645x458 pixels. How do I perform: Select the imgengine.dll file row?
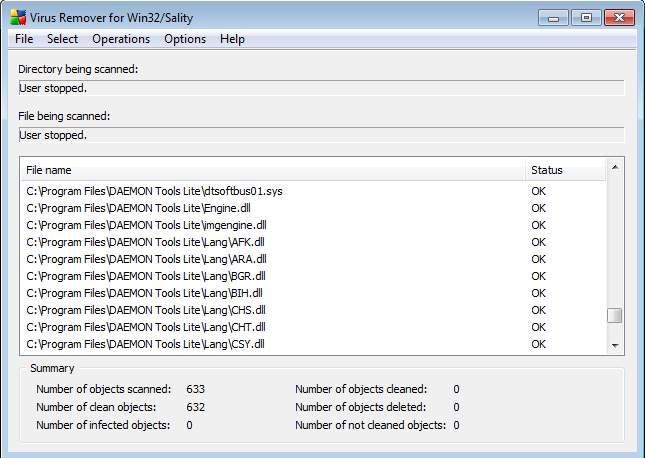click(146, 225)
